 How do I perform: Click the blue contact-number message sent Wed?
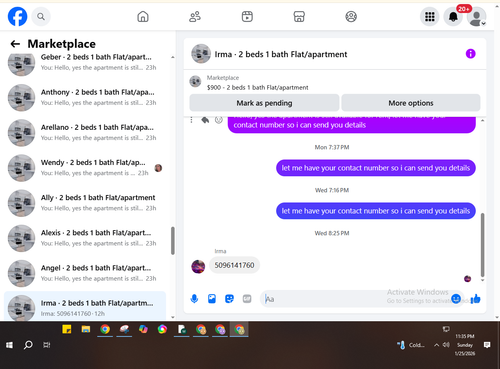coord(376,211)
